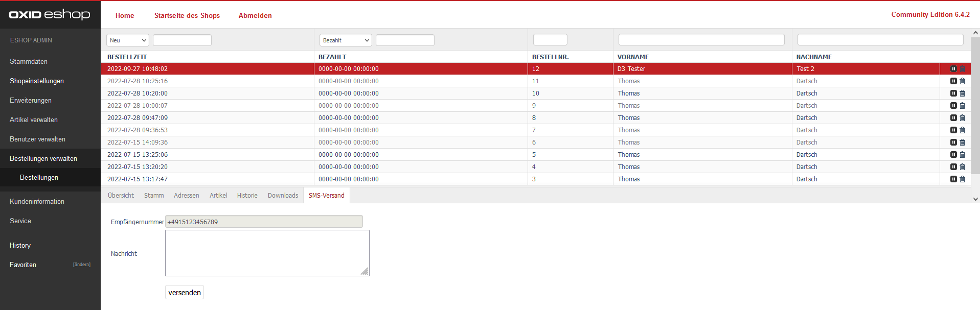Switch to the Adressen tab
This screenshot has height=310, width=980.
186,196
